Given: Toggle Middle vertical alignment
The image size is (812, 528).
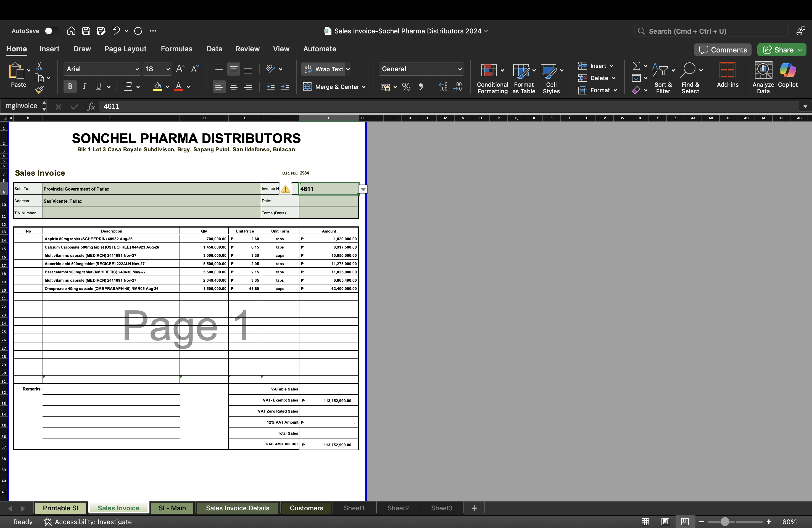Looking at the screenshot, I should (234, 69).
